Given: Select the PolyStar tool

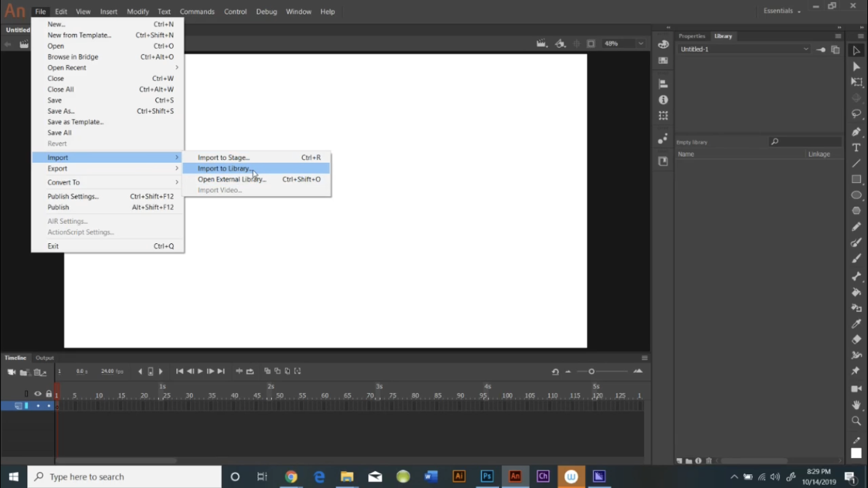Looking at the screenshot, I should 856,211.
